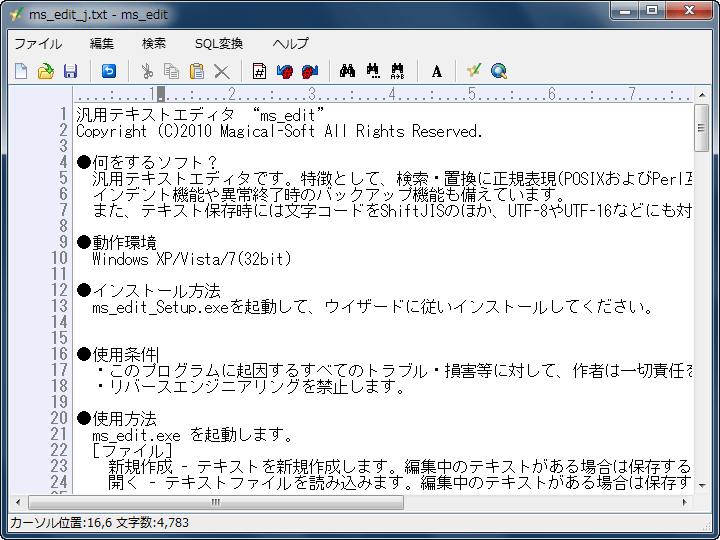Click the [ファイル] text on line 22

132,450
